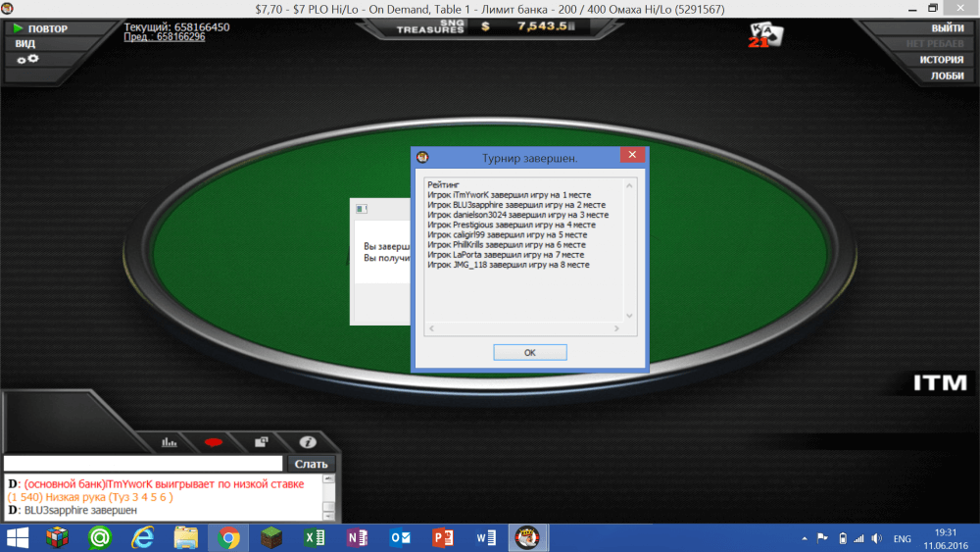Viewport: 980px width, 552px height.
Task: Click the chat message input field
Action: [144, 464]
